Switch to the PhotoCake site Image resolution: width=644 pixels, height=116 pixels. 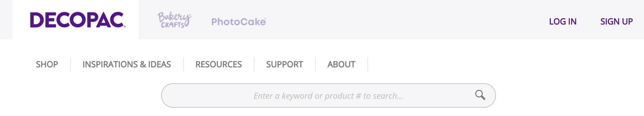[239, 22]
